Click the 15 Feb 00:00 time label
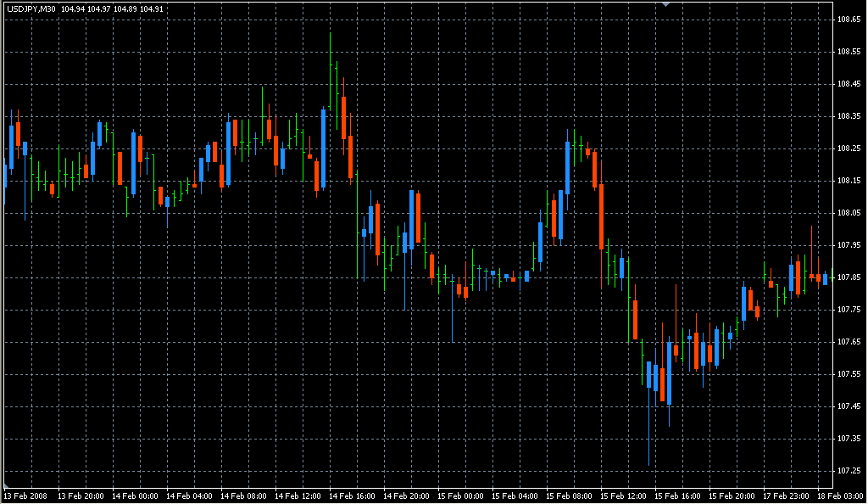The image size is (868, 504). pos(460,496)
